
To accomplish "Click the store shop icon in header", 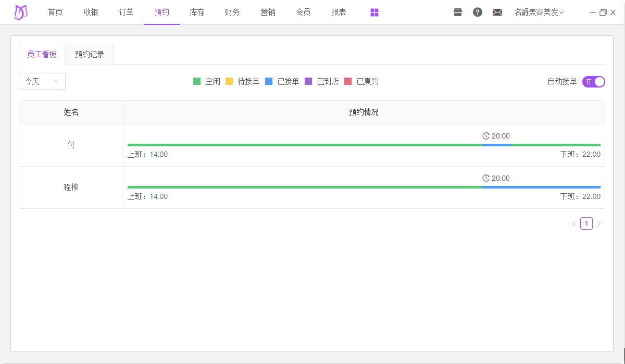I will (458, 12).
